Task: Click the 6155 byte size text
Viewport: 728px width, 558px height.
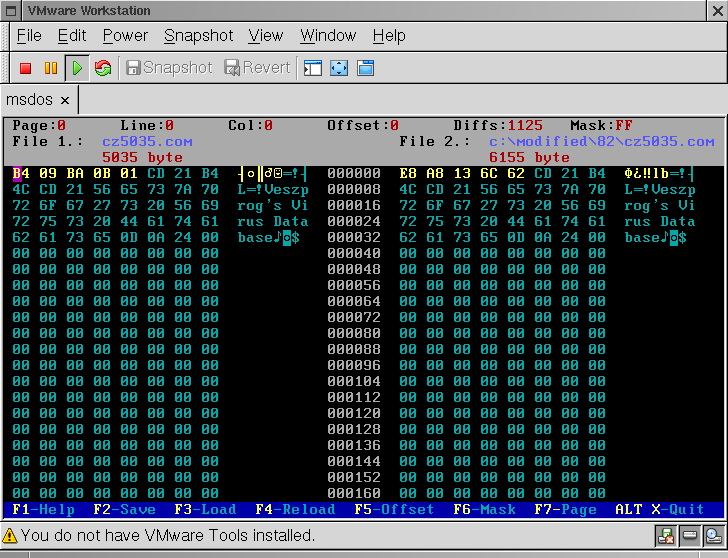Action: click(x=529, y=157)
